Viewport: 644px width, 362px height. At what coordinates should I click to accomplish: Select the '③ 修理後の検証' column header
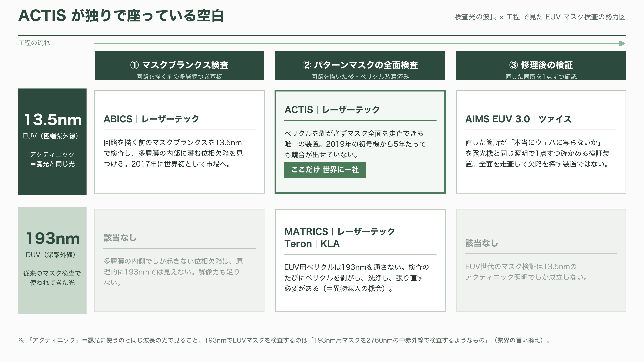[x=541, y=65]
